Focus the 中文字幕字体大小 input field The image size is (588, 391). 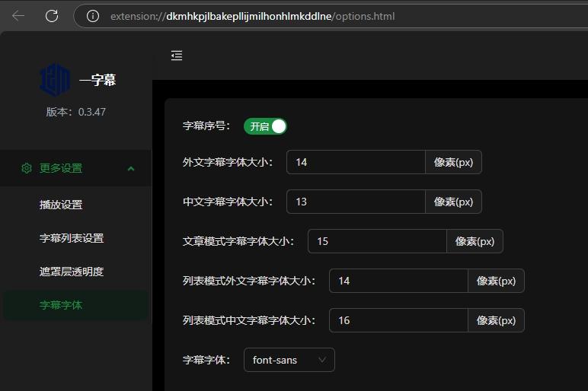click(x=356, y=202)
